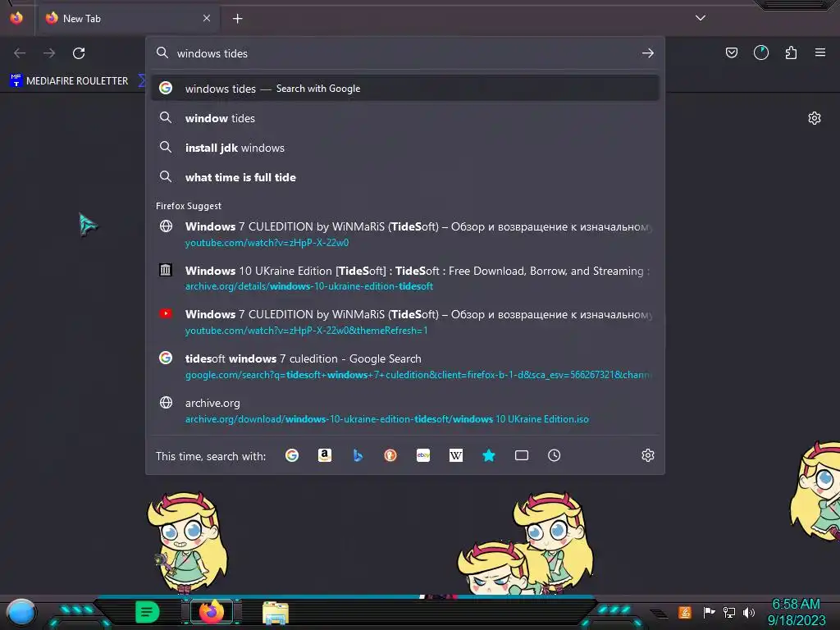The width and height of the screenshot is (840, 630).
Task: Close the New Tab tab
Action: pyautogui.click(x=206, y=18)
